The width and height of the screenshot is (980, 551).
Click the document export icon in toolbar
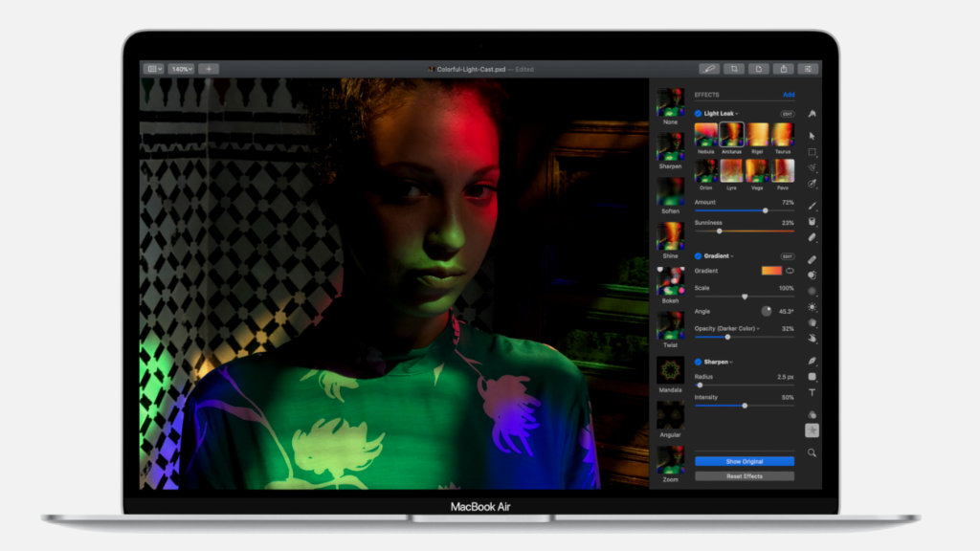[758, 69]
